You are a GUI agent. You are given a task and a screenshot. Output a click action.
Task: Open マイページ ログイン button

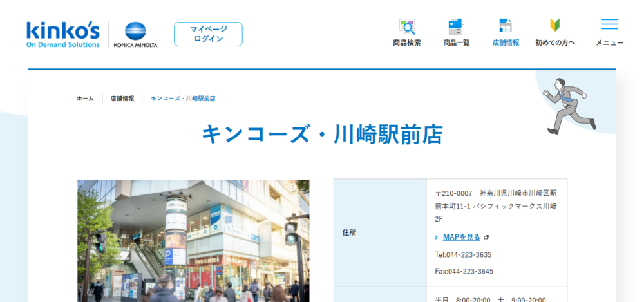pyautogui.click(x=208, y=34)
